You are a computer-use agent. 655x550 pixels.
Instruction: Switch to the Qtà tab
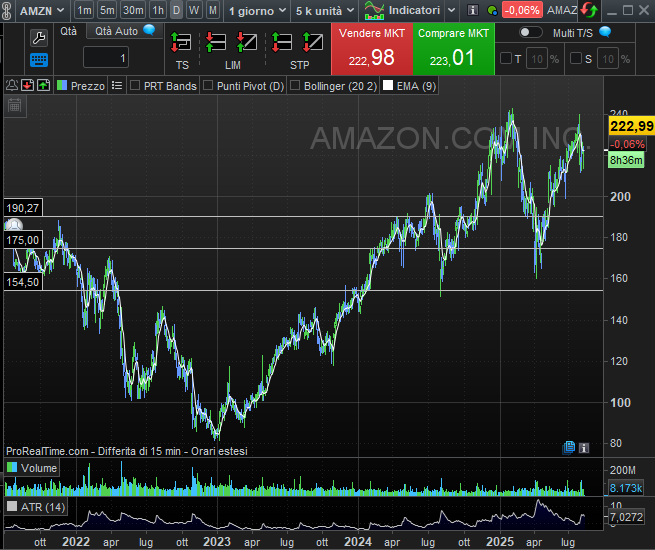[x=69, y=31]
